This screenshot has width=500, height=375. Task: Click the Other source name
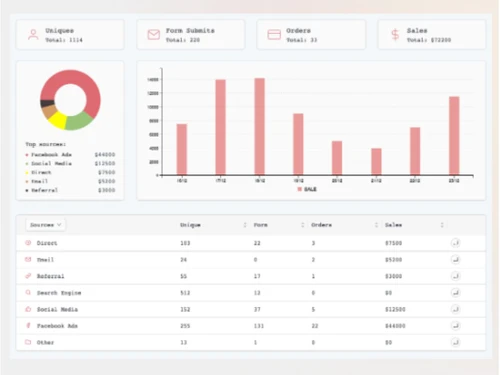[45, 342]
